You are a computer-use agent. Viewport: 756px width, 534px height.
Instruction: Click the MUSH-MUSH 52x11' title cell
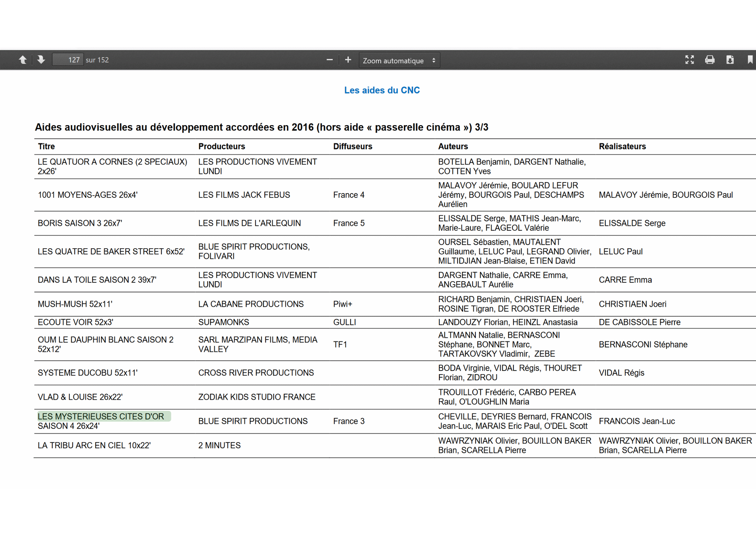click(75, 304)
